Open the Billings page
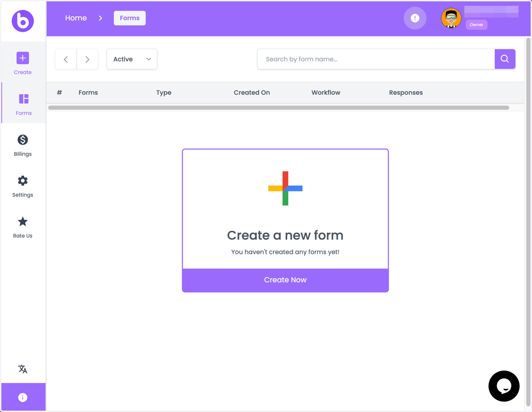 click(x=23, y=145)
